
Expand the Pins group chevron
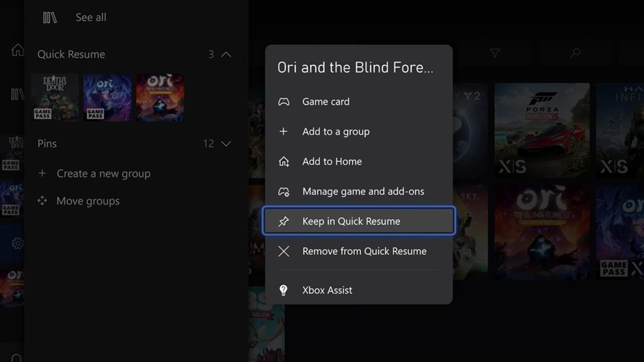pyautogui.click(x=226, y=144)
